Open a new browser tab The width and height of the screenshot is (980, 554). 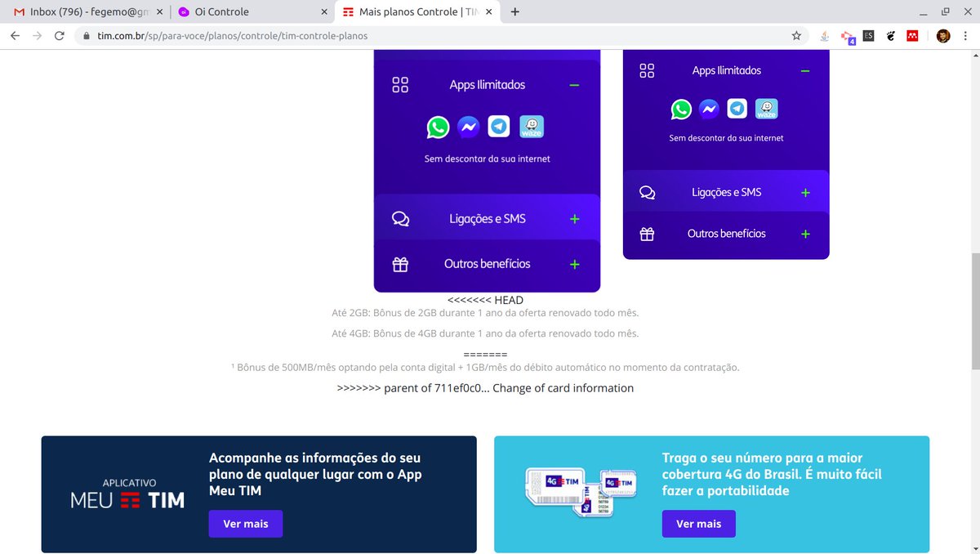514,12
